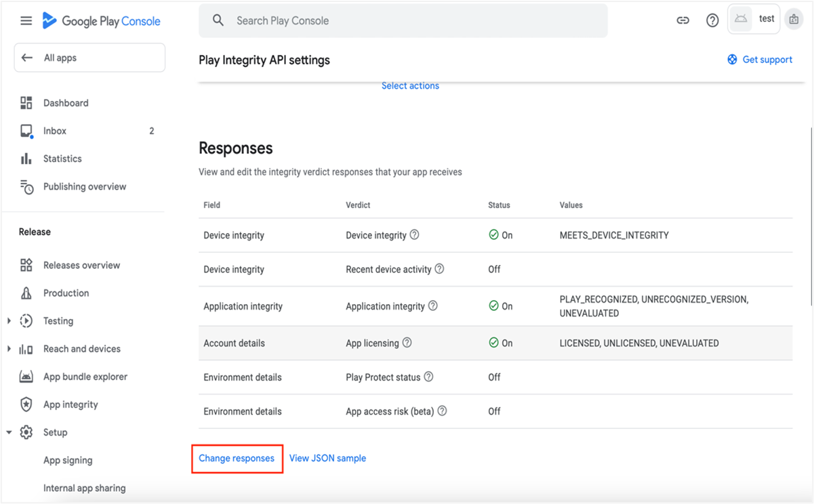Click the Responses heading
This screenshot has height=504, width=814.
(235, 148)
